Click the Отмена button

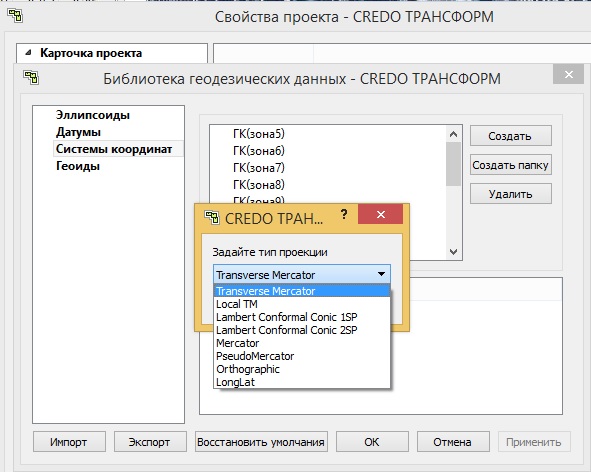453,441
